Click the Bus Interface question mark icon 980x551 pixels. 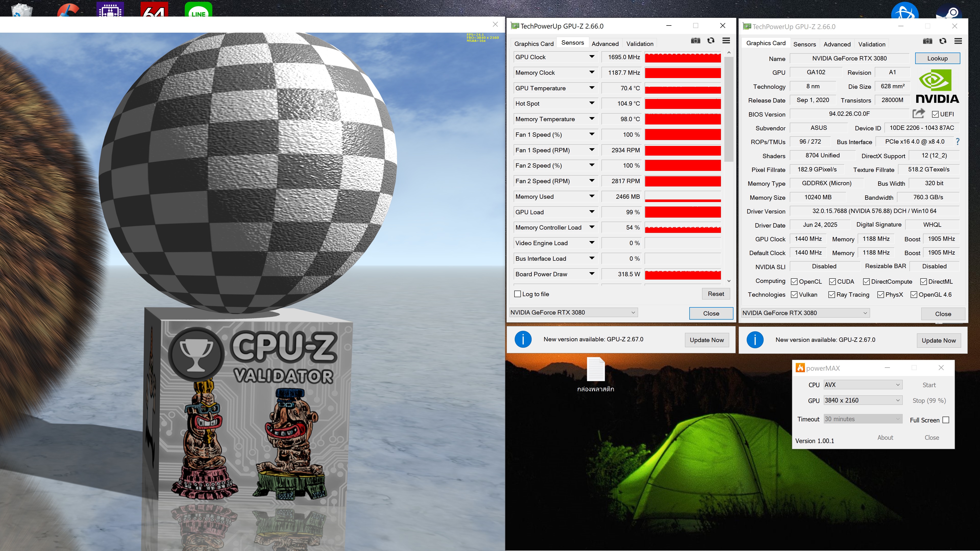tap(958, 142)
